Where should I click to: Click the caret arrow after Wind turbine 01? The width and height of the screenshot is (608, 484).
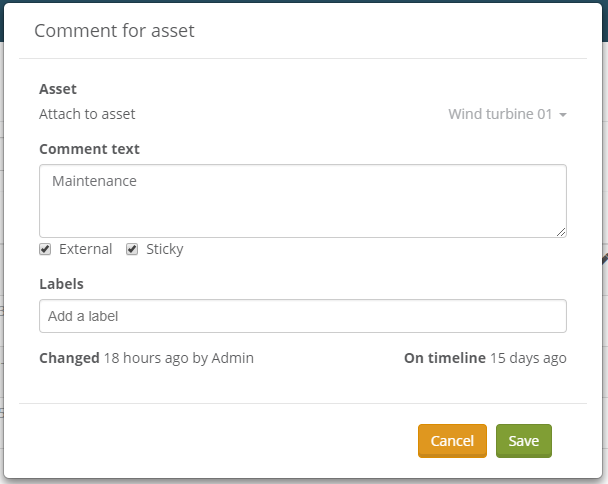(x=563, y=115)
